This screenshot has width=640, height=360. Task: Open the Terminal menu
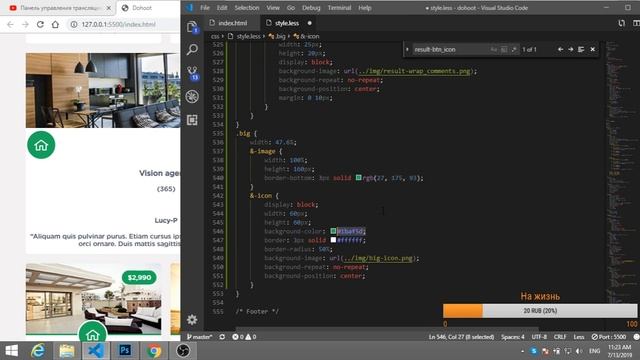point(339,8)
